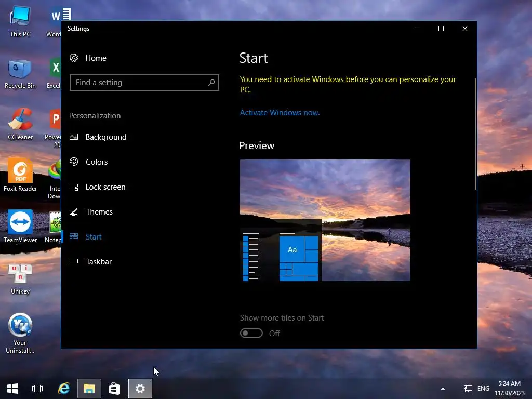
Task: Launch Internet Explorer from taskbar
Action: 64,389
